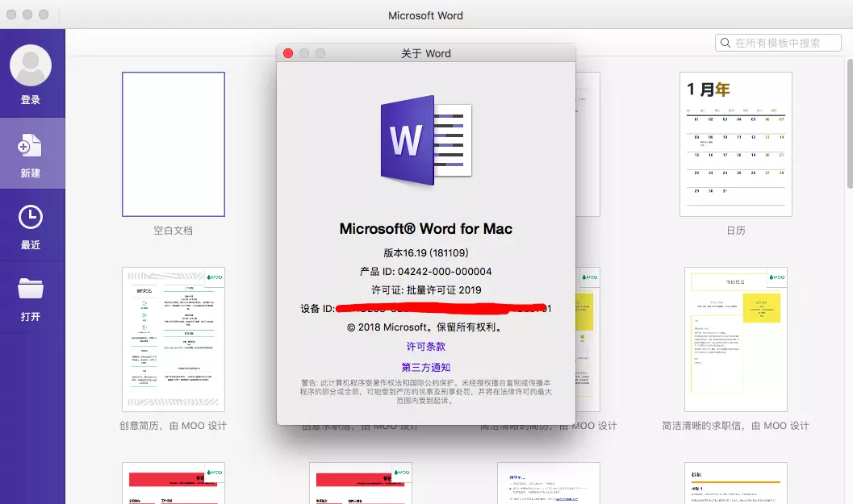
Task: Click the 设备 ID label in About dialog
Action: (318, 309)
